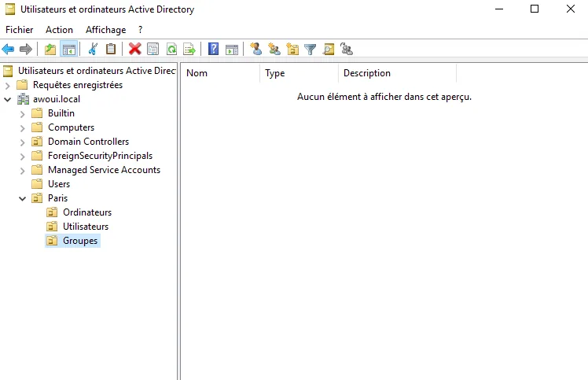Sort by the Description column header
The height and width of the screenshot is (380, 588).
[397, 73]
